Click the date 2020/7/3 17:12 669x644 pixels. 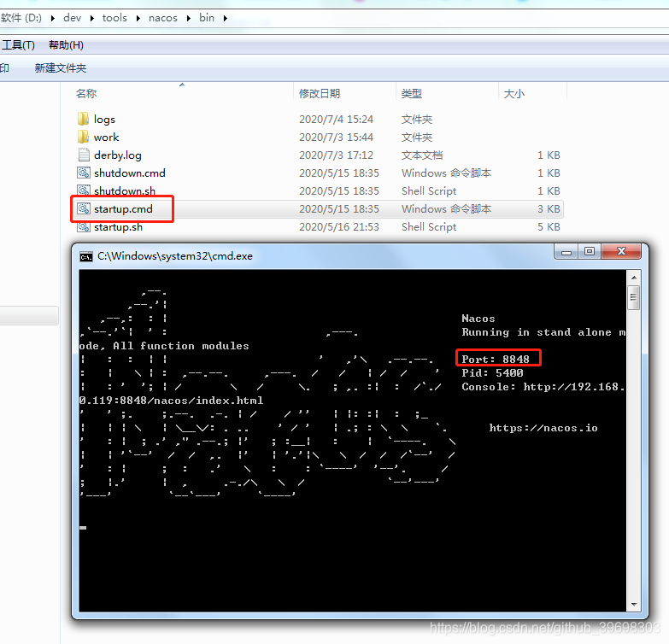[x=336, y=155]
